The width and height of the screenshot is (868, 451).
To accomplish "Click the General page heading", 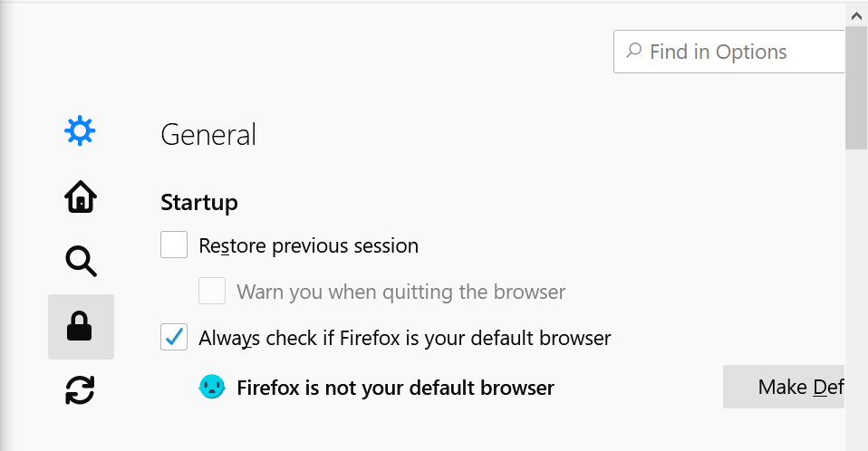I will coord(208,134).
